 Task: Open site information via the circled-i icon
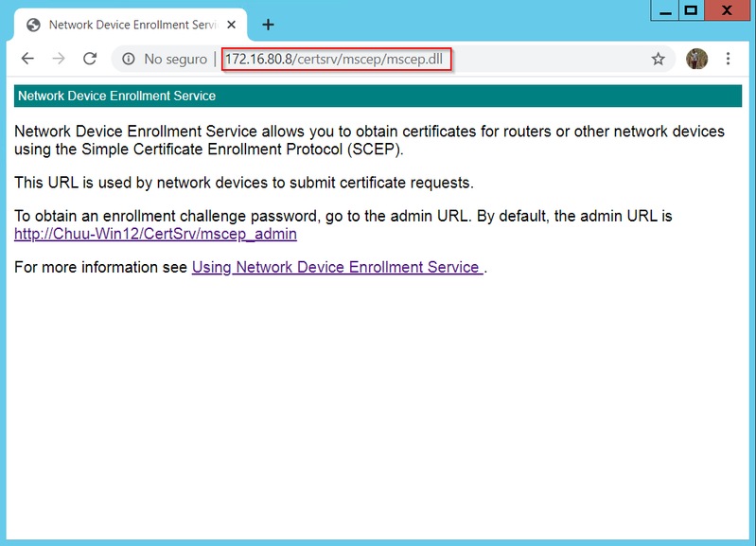coord(129,59)
